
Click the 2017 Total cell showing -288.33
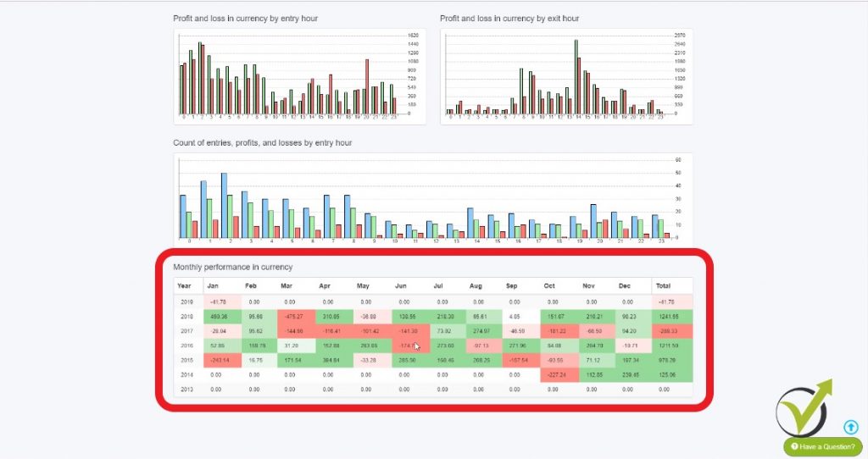[670, 330]
